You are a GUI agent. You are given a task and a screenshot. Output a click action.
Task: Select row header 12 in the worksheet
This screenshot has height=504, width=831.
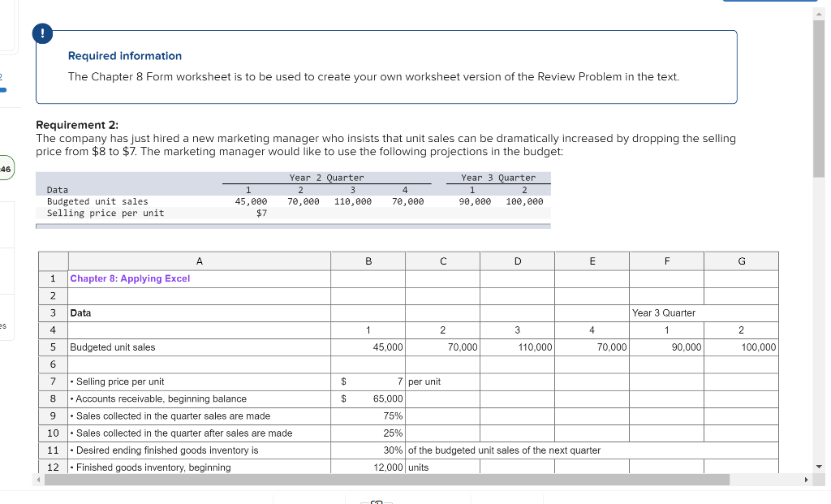[x=52, y=467]
